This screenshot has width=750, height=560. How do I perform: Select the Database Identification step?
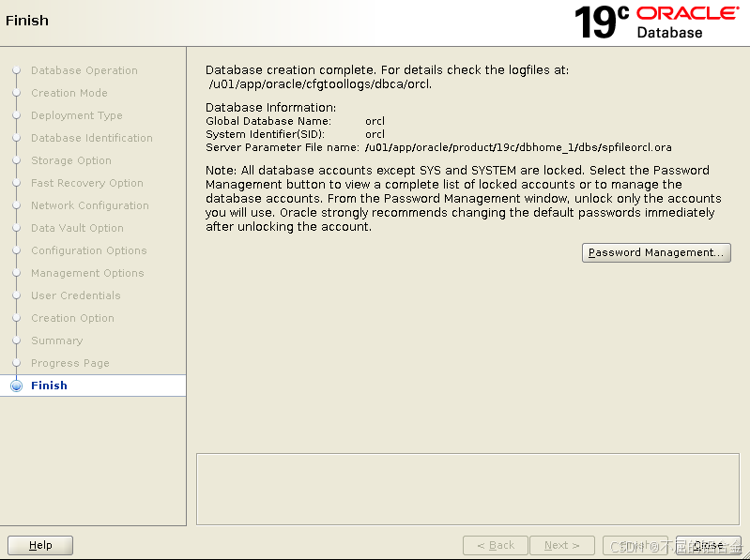point(92,138)
